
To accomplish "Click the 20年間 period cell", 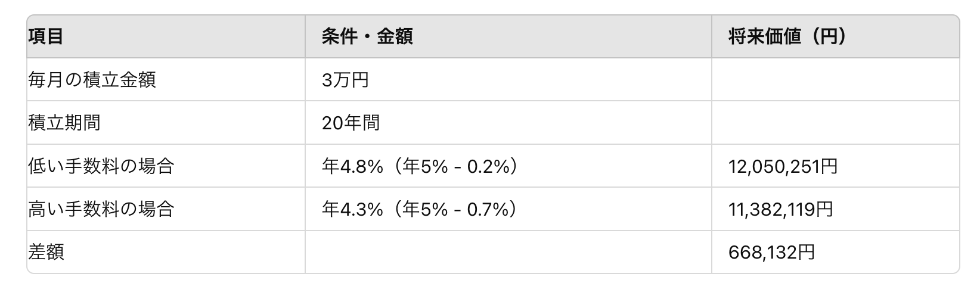I will 351,123.
